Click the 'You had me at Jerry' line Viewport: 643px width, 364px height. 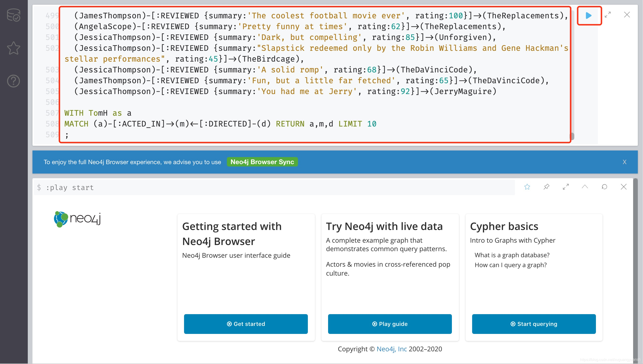click(x=285, y=91)
